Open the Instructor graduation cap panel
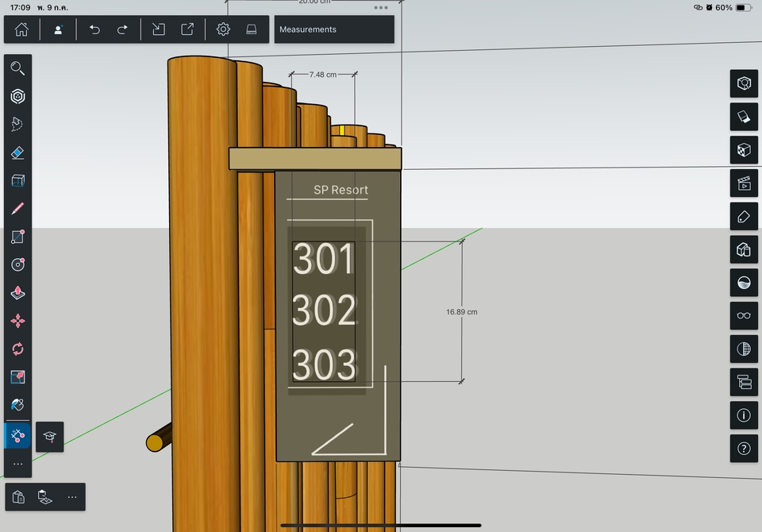Screen dimensions: 762x532 [x=49, y=437]
